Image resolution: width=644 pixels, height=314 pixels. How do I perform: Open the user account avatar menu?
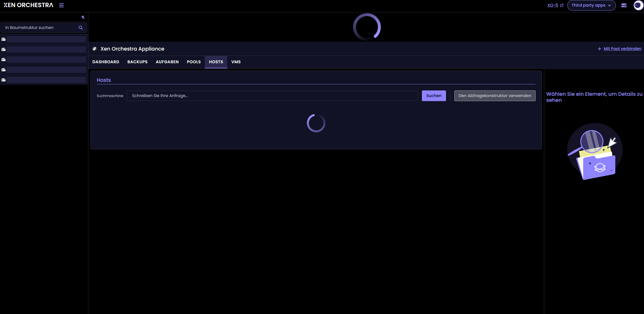coord(638,5)
